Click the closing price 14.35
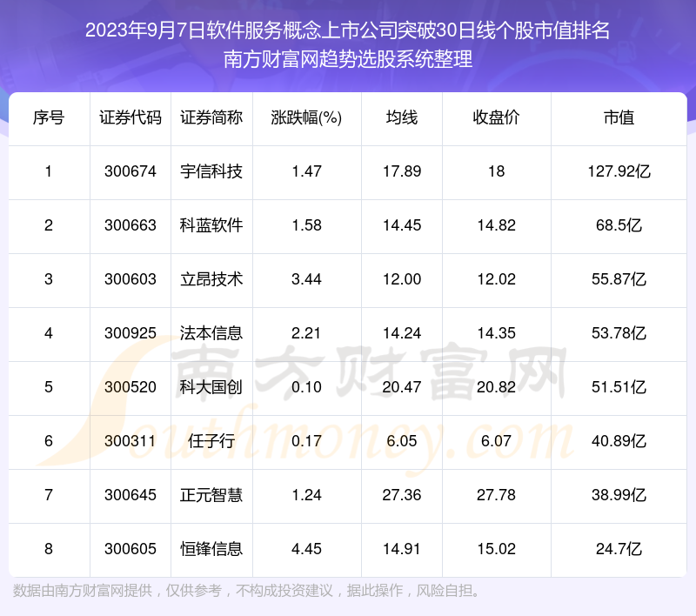 point(496,333)
